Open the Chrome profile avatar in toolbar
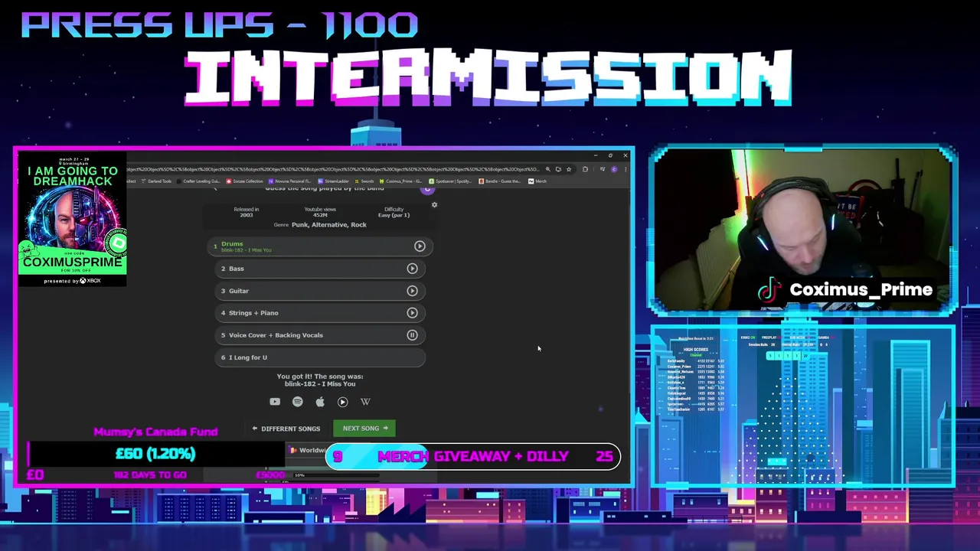The width and height of the screenshot is (980, 551). 614,169
